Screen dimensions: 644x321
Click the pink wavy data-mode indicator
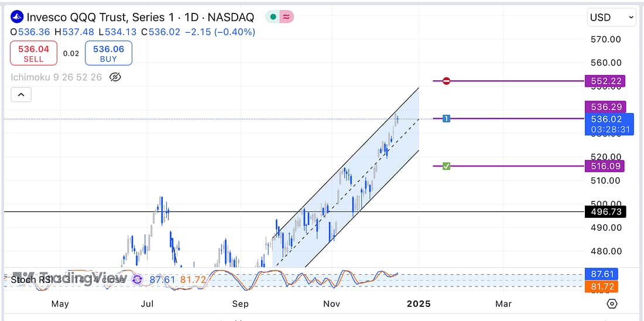coord(286,18)
